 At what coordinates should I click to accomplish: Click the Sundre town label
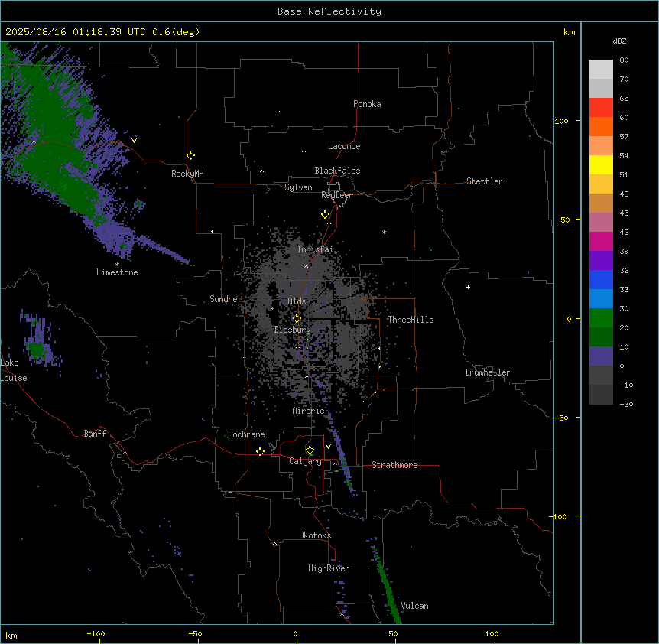tap(223, 299)
